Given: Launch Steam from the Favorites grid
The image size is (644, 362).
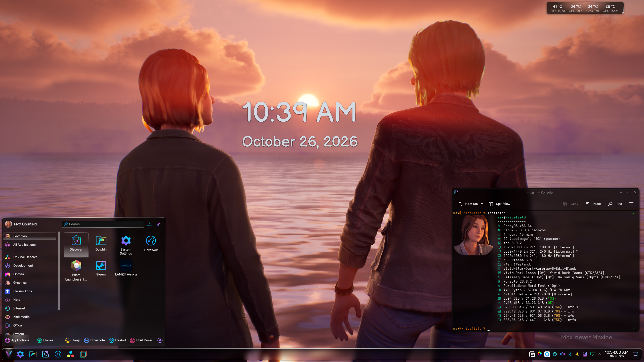Looking at the screenshot, I should coord(101,269).
